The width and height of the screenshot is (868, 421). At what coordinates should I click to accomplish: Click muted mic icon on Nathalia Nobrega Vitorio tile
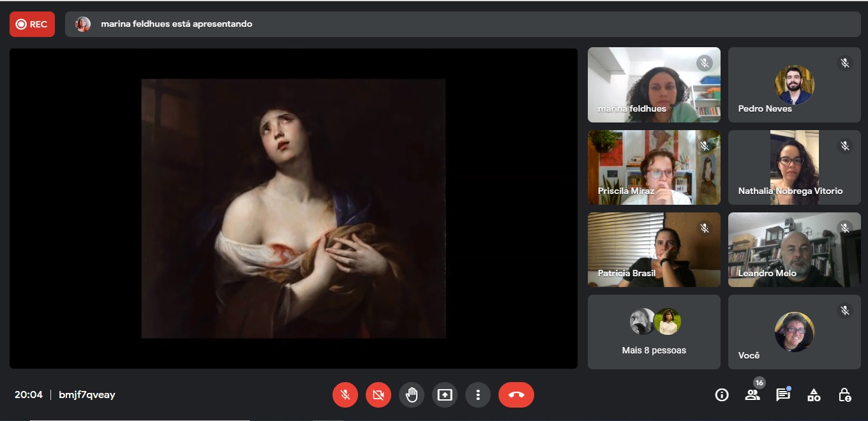[x=845, y=146]
